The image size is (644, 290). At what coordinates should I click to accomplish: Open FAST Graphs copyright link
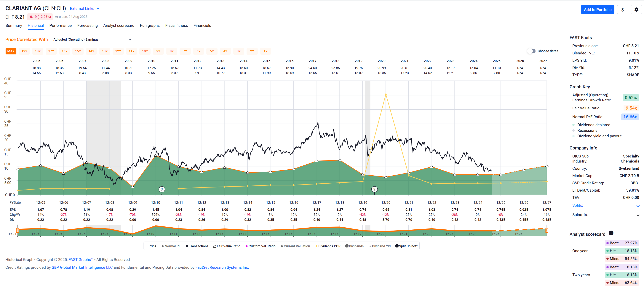pos(81,260)
